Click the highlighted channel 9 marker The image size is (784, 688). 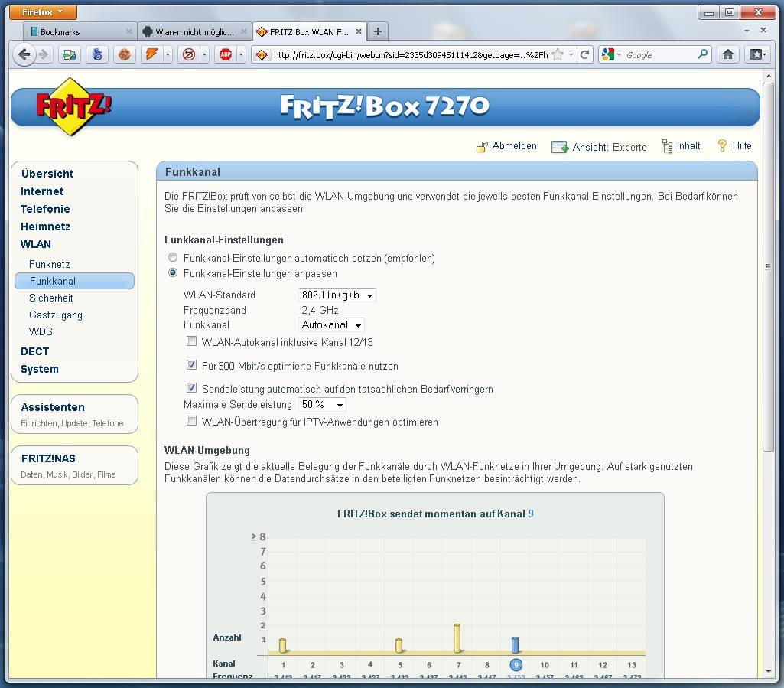tap(516, 665)
